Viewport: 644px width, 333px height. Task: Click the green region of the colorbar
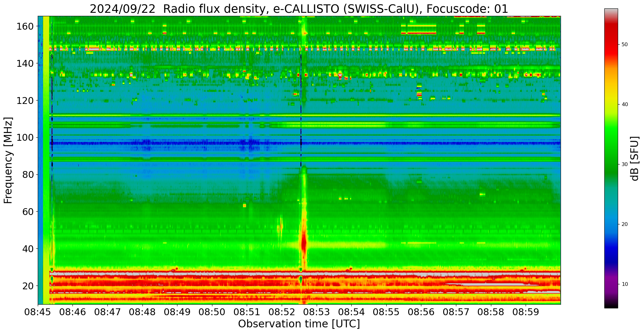pos(611,150)
